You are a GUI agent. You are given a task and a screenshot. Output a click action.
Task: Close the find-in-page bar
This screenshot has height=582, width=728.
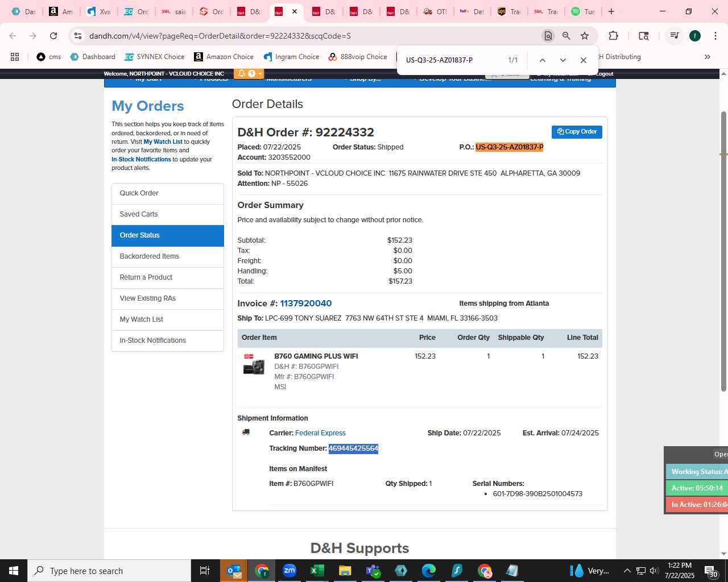(584, 60)
